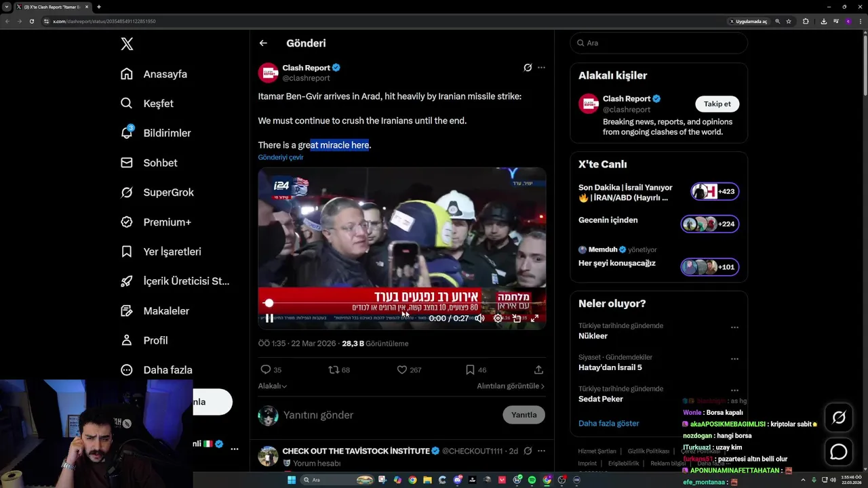Image resolution: width=868 pixels, height=488 pixels.
Task: Switch the video to fullscreen
Action: [x=534, y=318]
